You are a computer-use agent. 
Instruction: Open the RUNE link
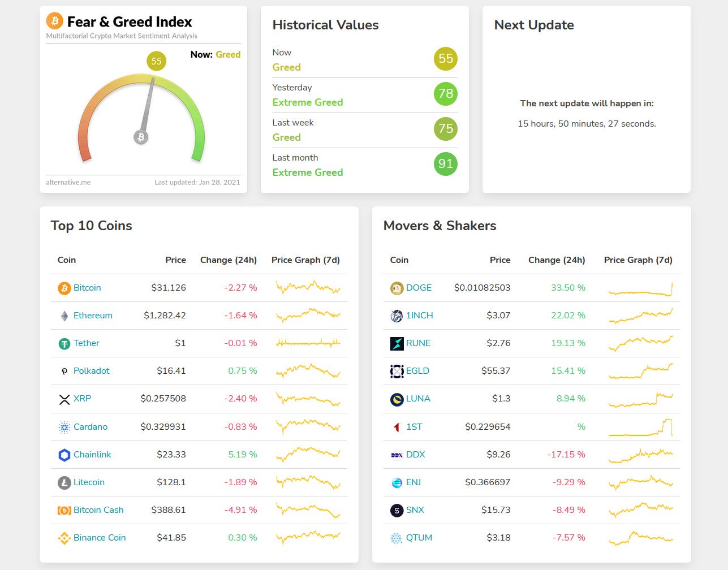[419, 343]
